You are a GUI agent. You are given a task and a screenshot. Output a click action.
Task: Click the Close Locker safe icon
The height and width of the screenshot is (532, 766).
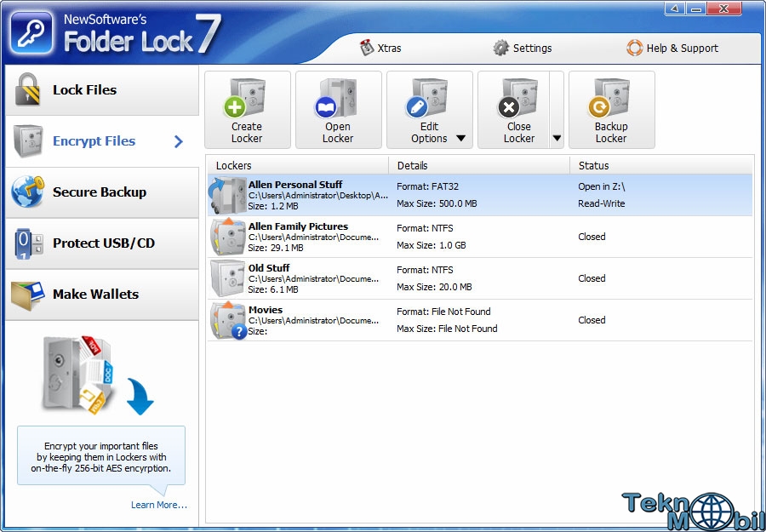(518, 98)
